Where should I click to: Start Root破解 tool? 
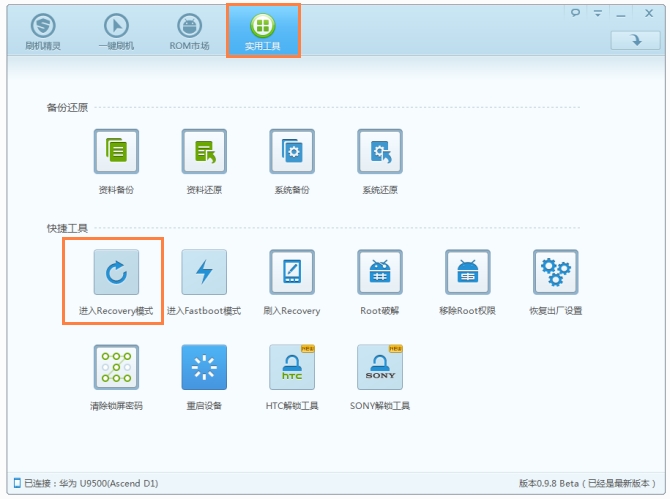[380, 272]
